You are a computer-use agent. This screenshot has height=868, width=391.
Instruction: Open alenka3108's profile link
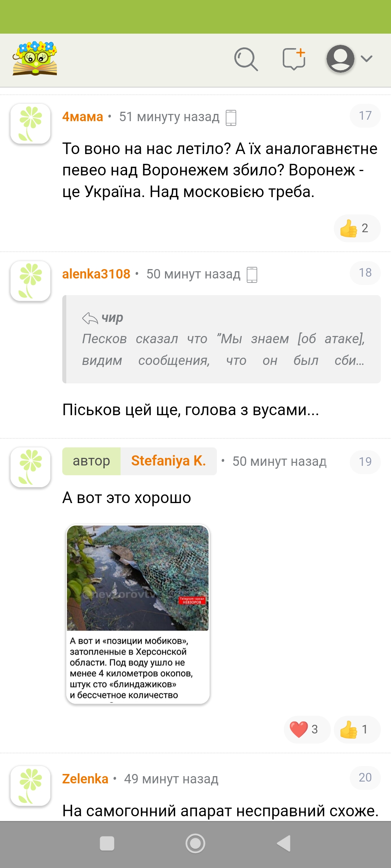(x=96, y=274)
